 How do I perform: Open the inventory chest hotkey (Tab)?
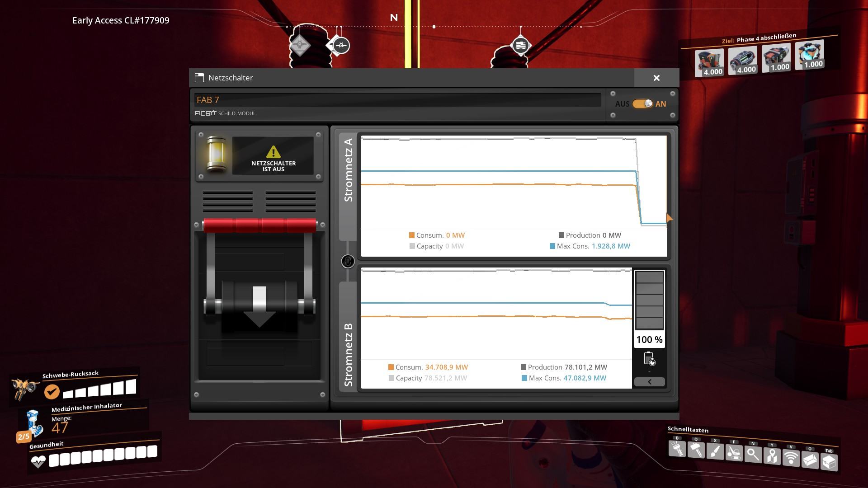click(x=829, y=462)
